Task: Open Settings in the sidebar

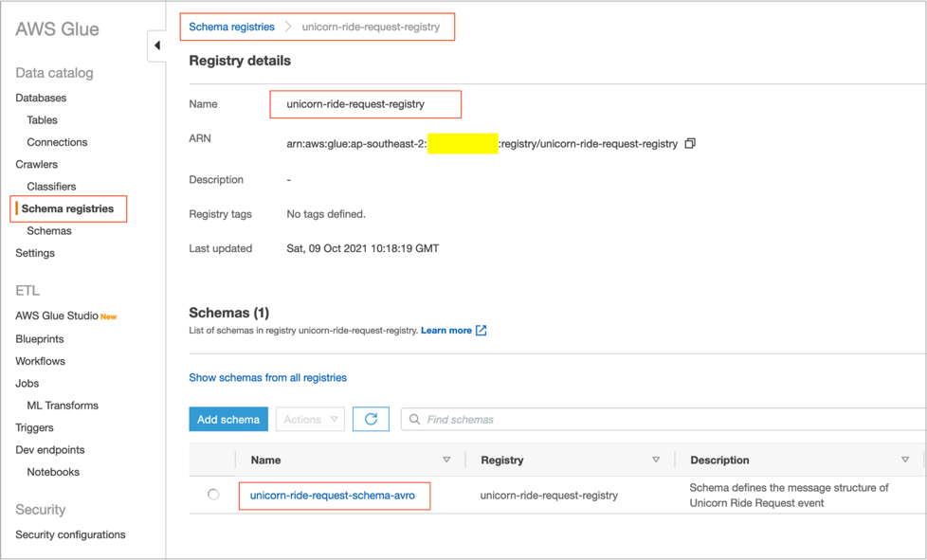Action: (35, 253)
